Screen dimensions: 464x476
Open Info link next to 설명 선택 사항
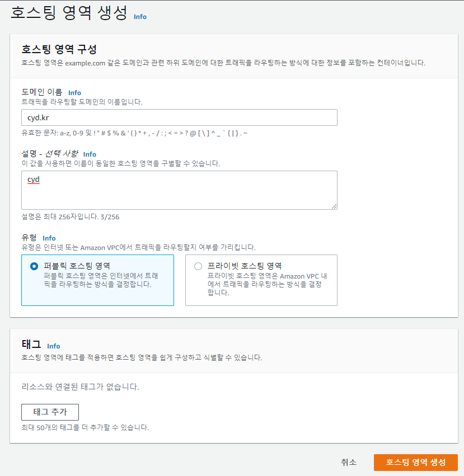90,154
